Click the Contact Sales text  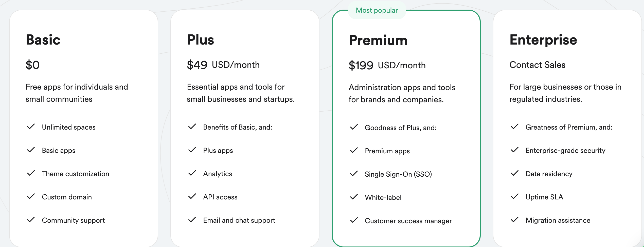point(537,65)
